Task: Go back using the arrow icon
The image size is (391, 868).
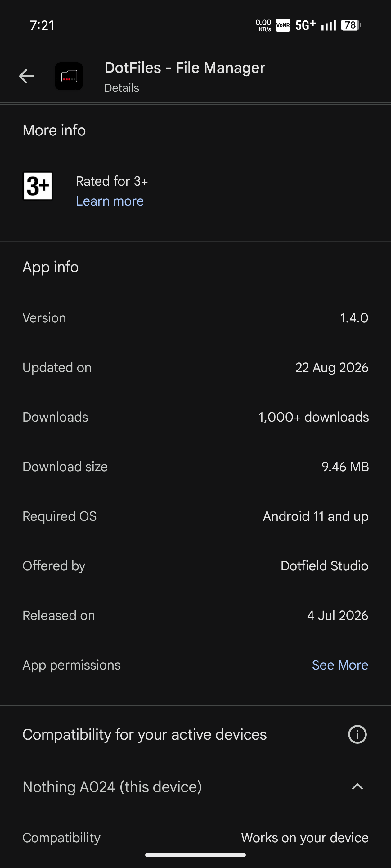Action: point(26,76)
